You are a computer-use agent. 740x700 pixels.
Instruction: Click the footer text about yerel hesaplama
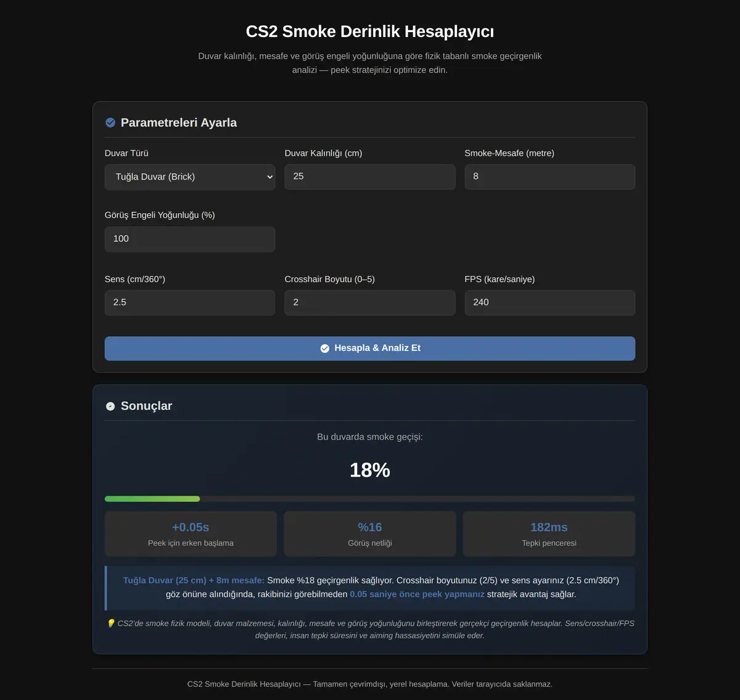pos(370,684)
